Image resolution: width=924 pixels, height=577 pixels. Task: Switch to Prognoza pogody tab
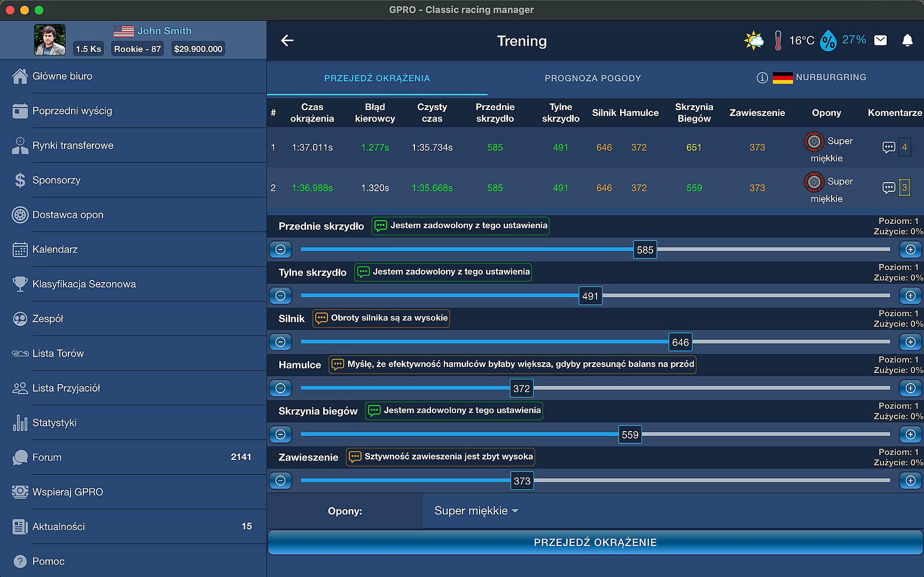tap(593, 78)
